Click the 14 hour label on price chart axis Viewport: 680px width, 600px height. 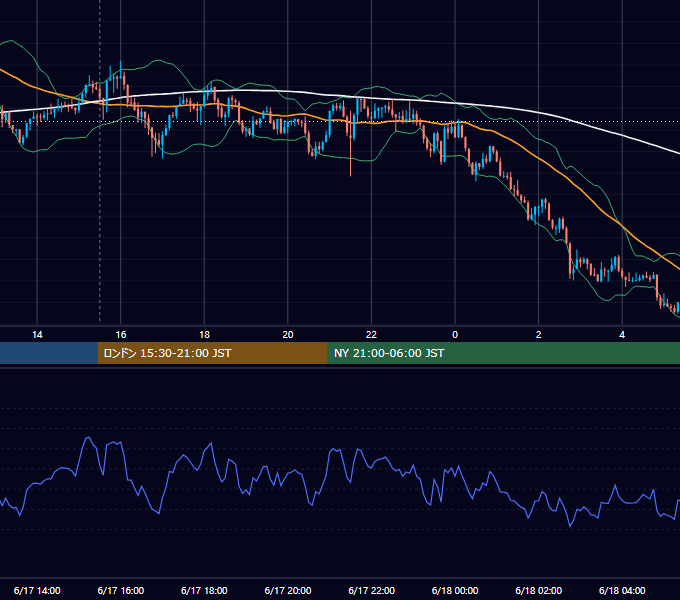[37, 335]
